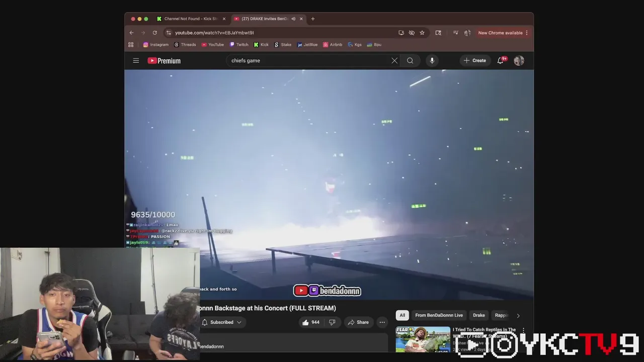Select the Rappin filter chip
644x362 pixels.
click(502, 315)
